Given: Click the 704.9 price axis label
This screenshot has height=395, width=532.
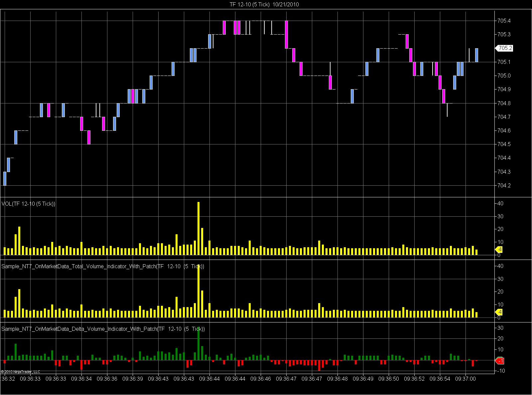Looking at the screenshot, I should (x=504, y=89).
